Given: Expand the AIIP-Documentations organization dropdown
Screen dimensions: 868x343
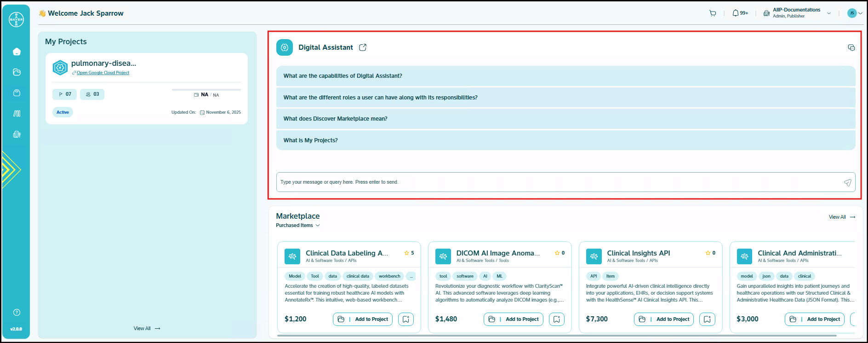Looking at the screenshot, I should click(828, 13).
